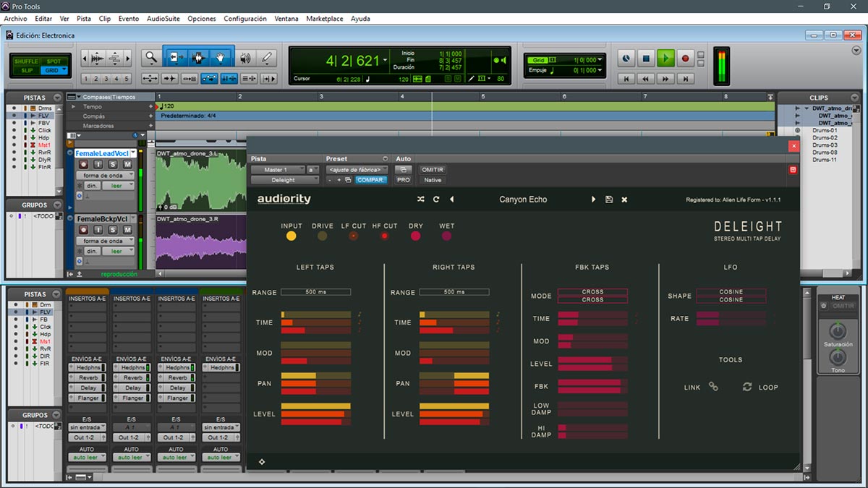Open the GRID mode dropdown arrow

(x=65, y=70)
